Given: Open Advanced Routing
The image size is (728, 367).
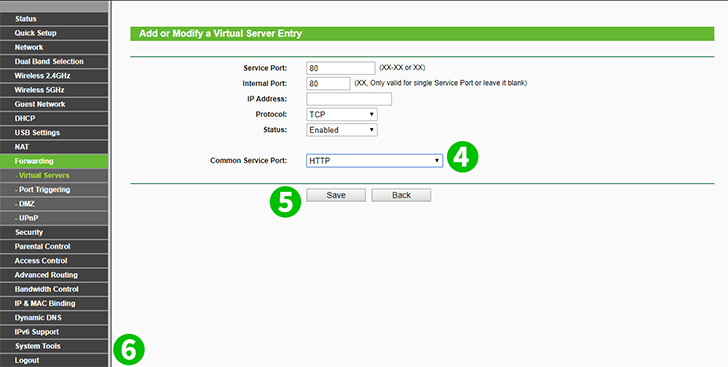Looking at the screenshot, I should pyautogui.click(x=54, y=275).
